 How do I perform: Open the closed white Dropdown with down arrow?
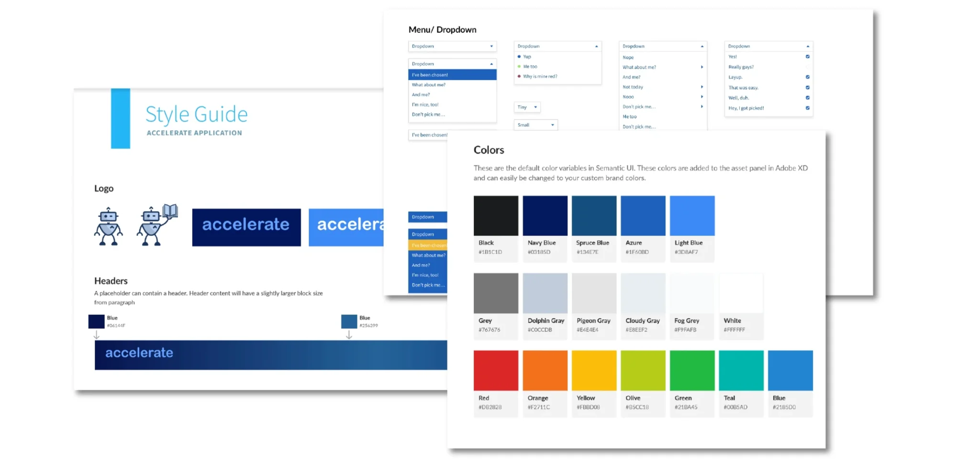tap(452, 46)
